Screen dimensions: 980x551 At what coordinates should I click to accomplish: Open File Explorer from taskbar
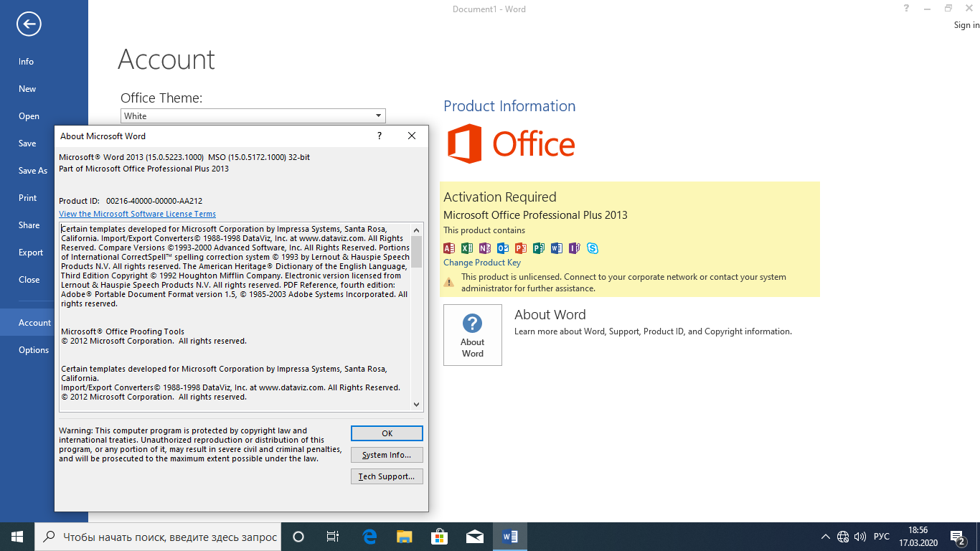(405, 537)
